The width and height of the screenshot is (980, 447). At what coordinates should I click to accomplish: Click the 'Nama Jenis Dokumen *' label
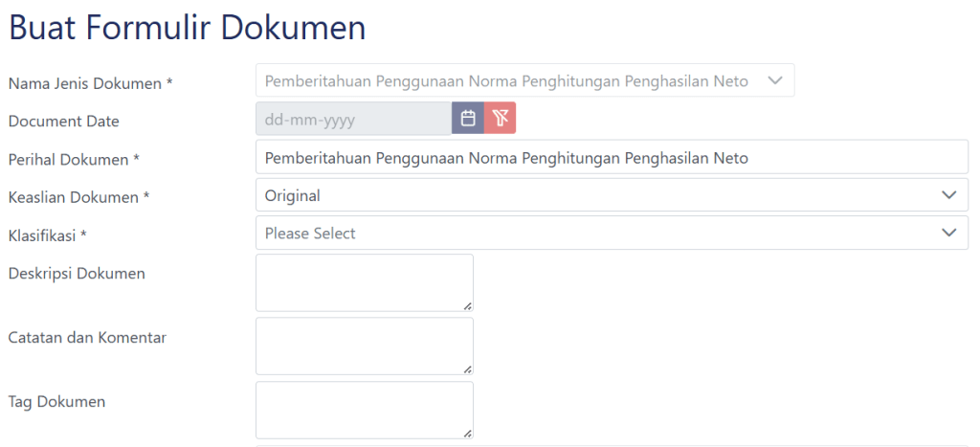point(90,83)
